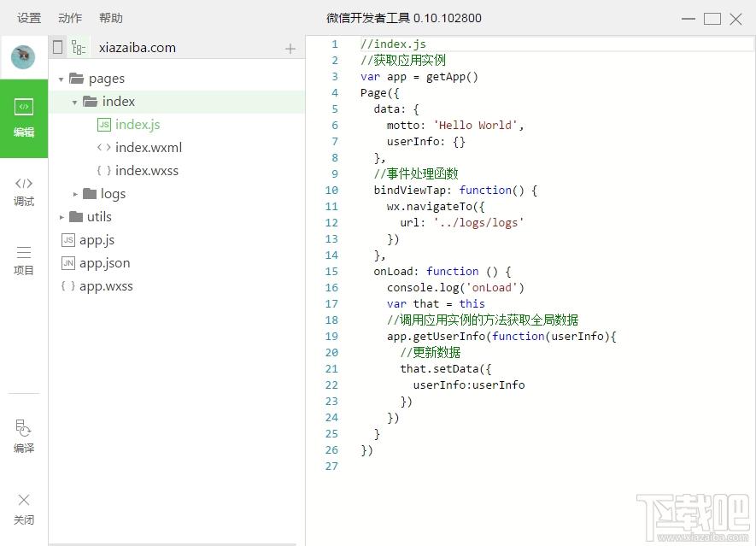This screenshot has width=756, height=546.
Task: Place cursor on the '//index.js' comment line
Action: [x=394, y=44]
